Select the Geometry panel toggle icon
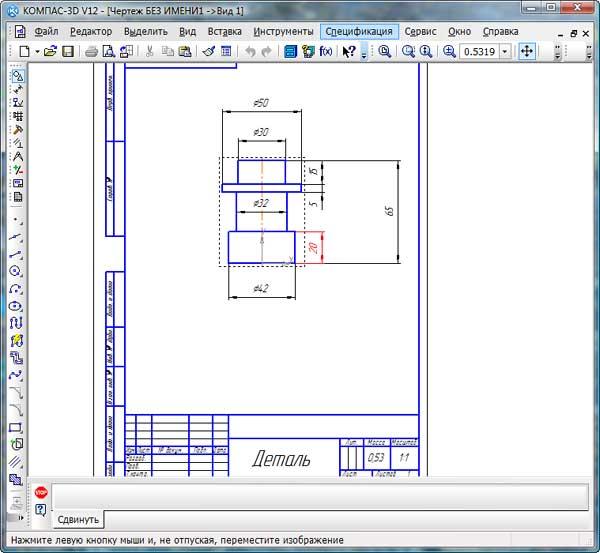 [x=18, y=76]
